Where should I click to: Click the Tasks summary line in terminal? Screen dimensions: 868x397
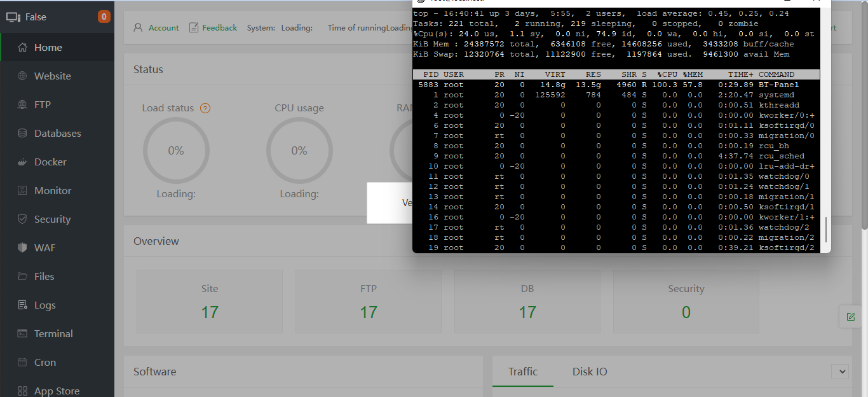tap(586, 24)
